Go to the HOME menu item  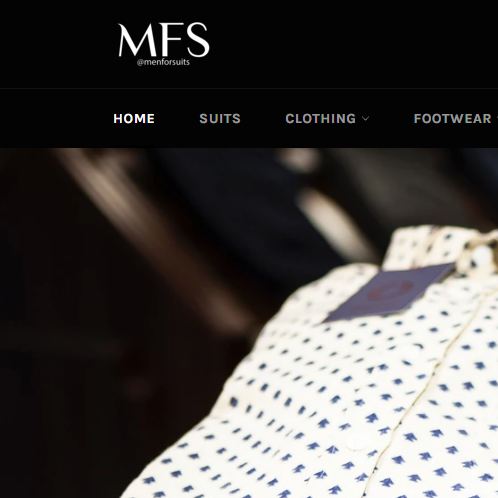[x=134, y=119]
